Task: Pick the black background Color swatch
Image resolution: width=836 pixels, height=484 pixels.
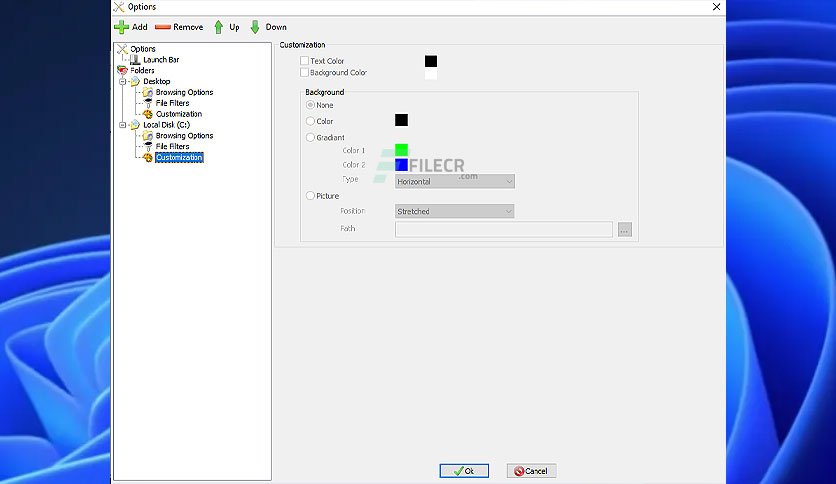Action: 401,120
